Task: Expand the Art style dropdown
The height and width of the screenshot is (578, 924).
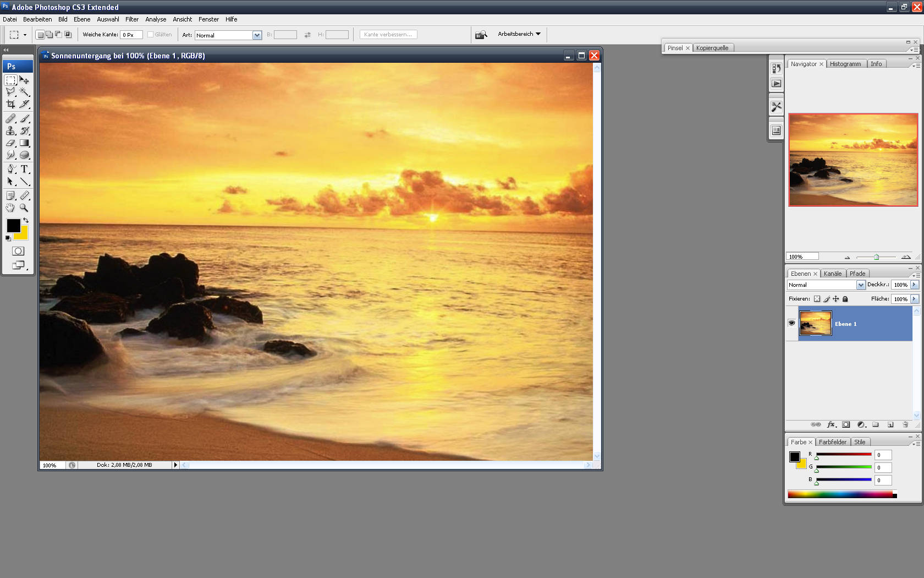Action: [256, 35]
